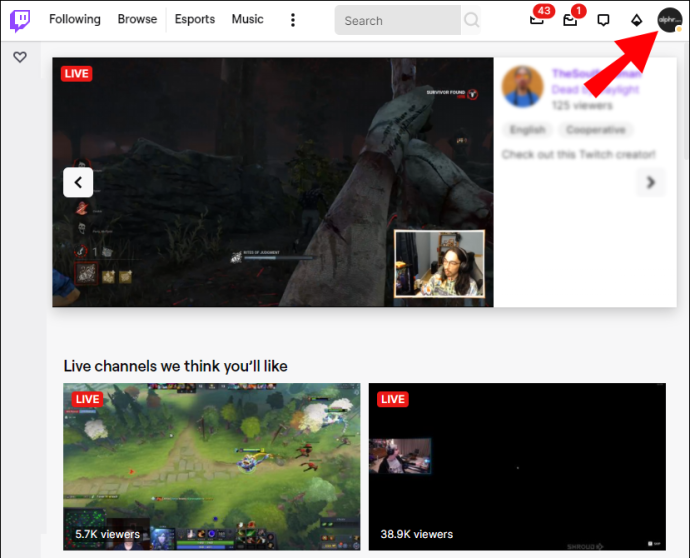
Task: Open the Browse page
Action: pyautogui.click(x=137, y=19)
